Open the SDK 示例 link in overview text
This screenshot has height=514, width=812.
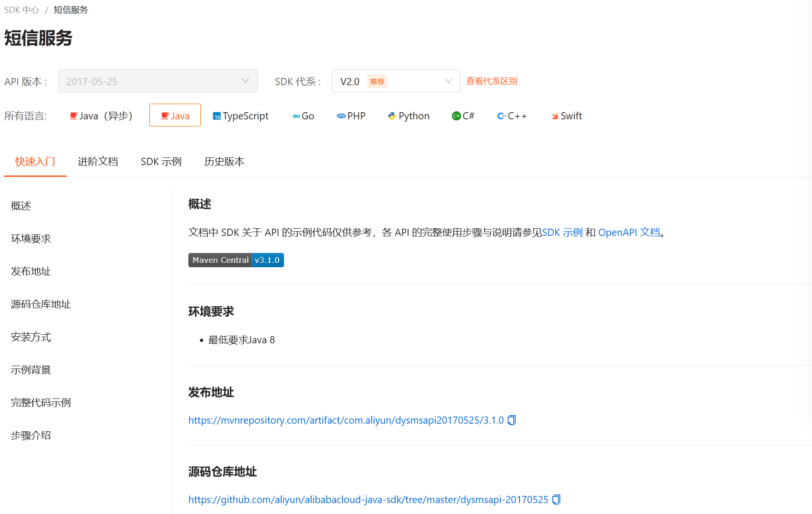point(562,232)
